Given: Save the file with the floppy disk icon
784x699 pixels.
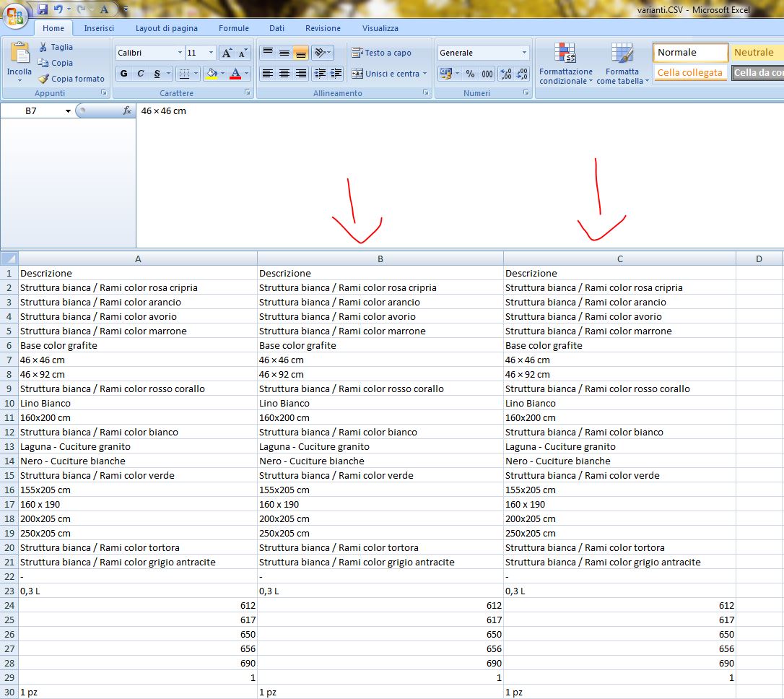Looking at the screenshot, I should (x=43, y=9).
